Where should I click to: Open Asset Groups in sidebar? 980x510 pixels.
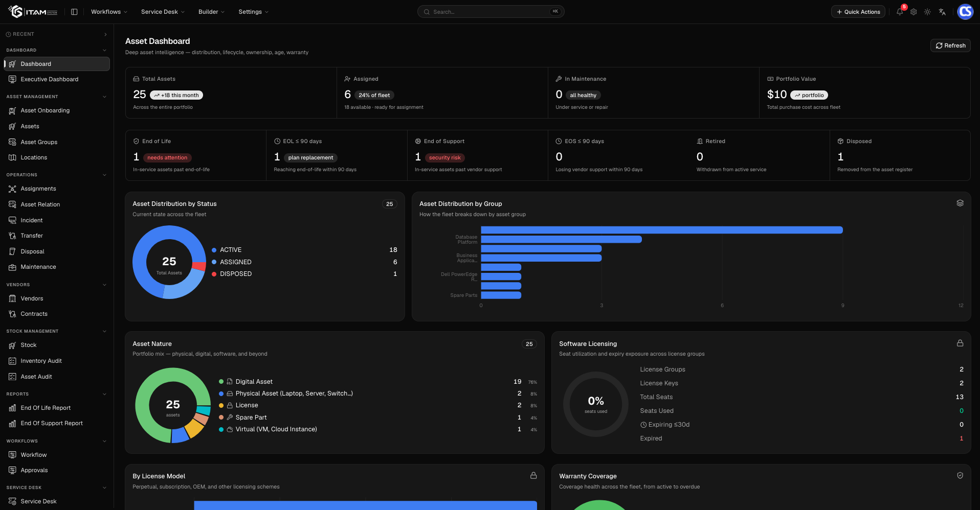click(x=57, y=142)
